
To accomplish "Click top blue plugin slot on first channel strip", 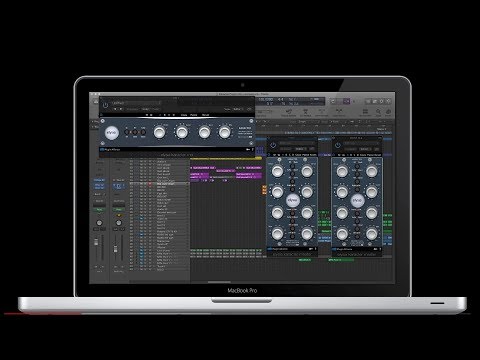I will (99, 180).
